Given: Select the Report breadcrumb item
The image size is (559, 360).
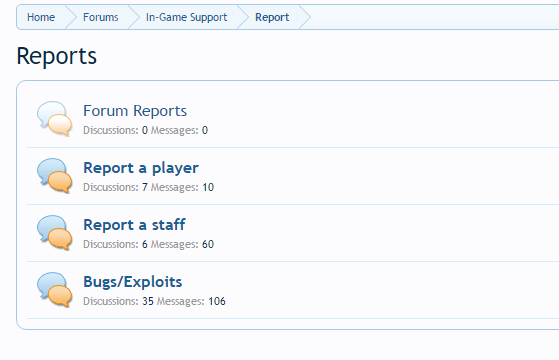Looking at the screenshot, I should click(x=272, y=17).
